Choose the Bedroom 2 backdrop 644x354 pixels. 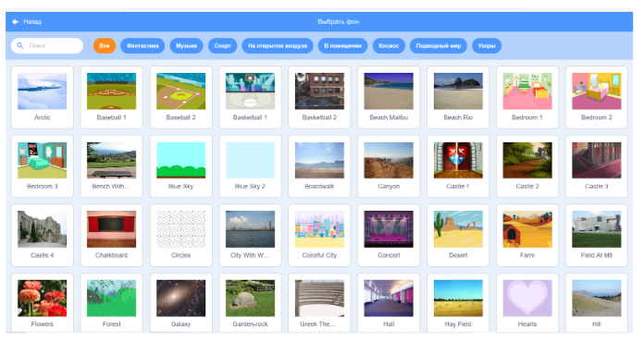tap(597, 97)
